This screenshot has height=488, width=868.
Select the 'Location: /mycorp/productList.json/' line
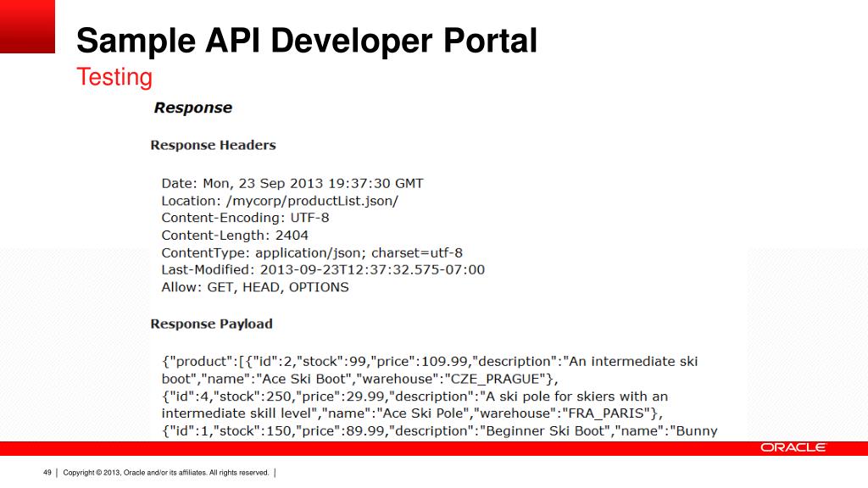click(280, 201)
